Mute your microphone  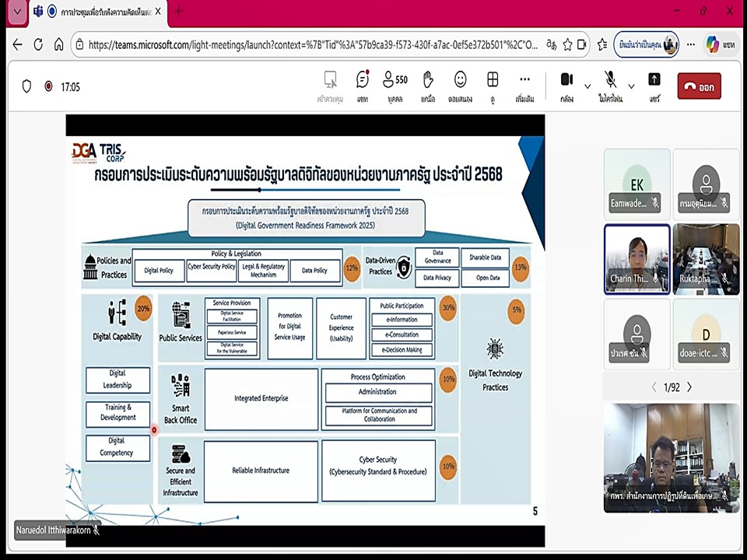click(x=611, y=80)
